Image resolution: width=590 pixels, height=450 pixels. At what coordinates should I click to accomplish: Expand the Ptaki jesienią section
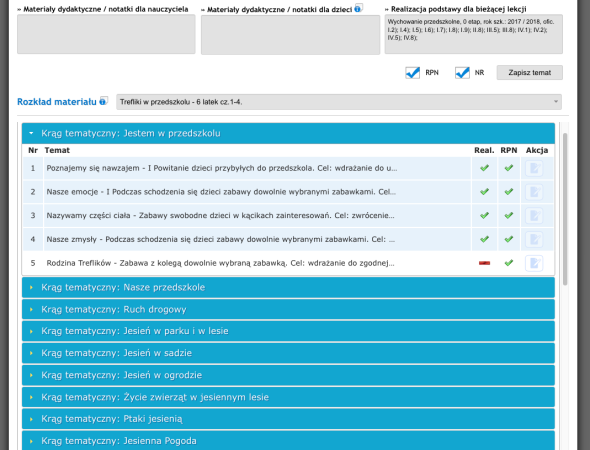(x=288, y=419)
